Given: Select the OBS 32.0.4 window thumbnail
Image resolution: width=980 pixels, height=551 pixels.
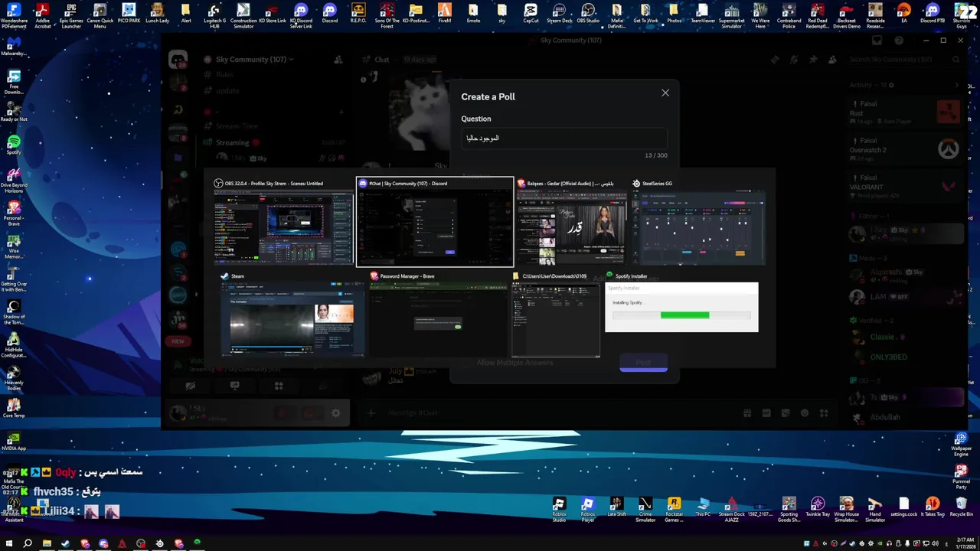Looking at the screenshot, I should (x=283, y=221).
